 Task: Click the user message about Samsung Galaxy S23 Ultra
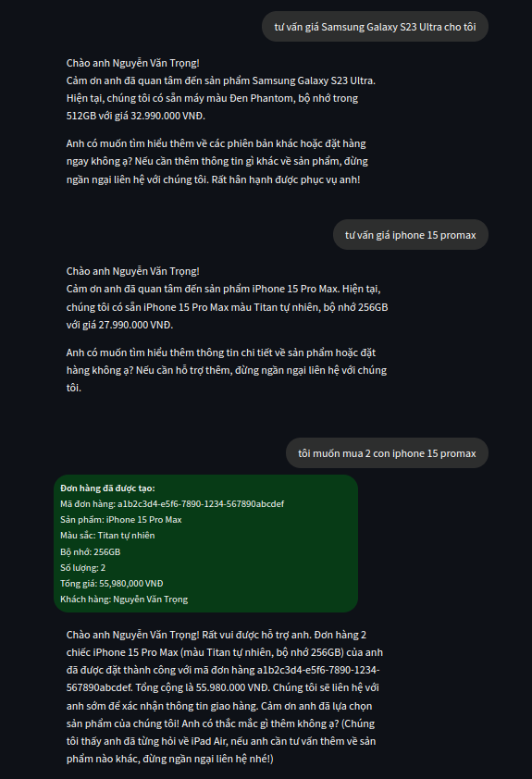pyautogui.click(x=375, y=27)
